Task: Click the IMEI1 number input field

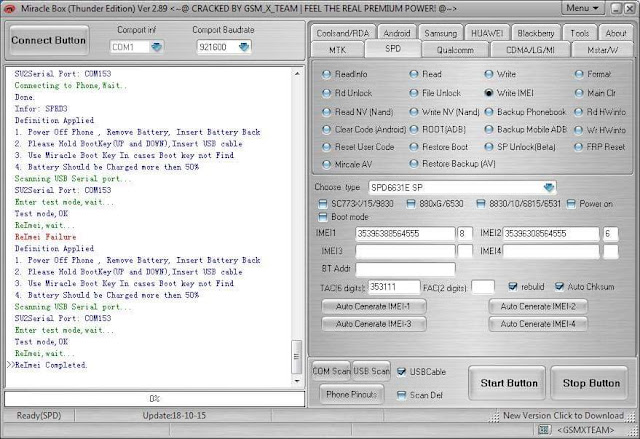Action: pyautogui.click(x=405, y=234)
